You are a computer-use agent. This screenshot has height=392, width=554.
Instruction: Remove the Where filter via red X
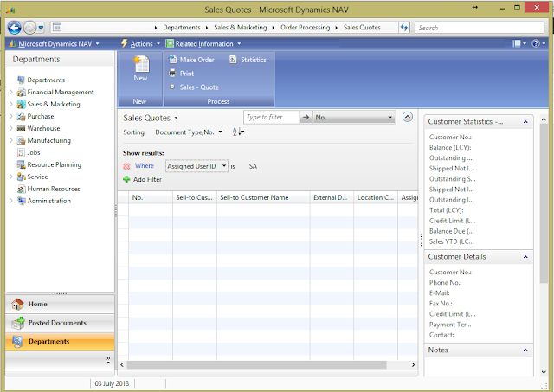click(126, 166)
